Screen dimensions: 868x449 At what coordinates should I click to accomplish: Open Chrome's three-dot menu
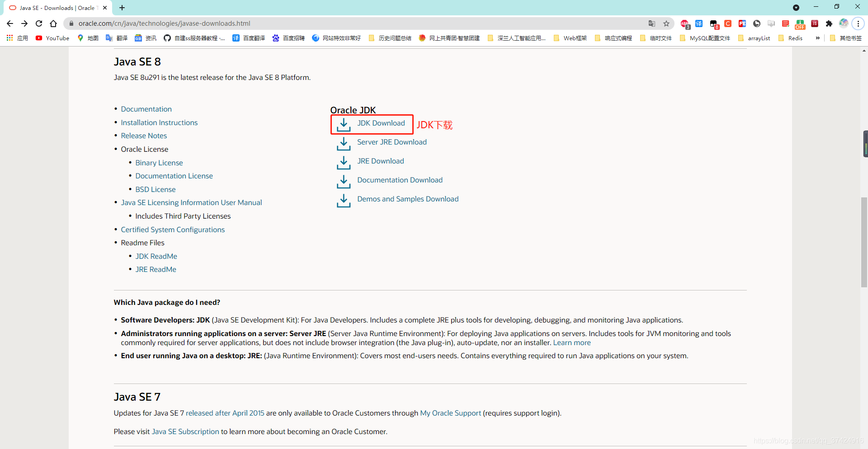pos(858,23)
